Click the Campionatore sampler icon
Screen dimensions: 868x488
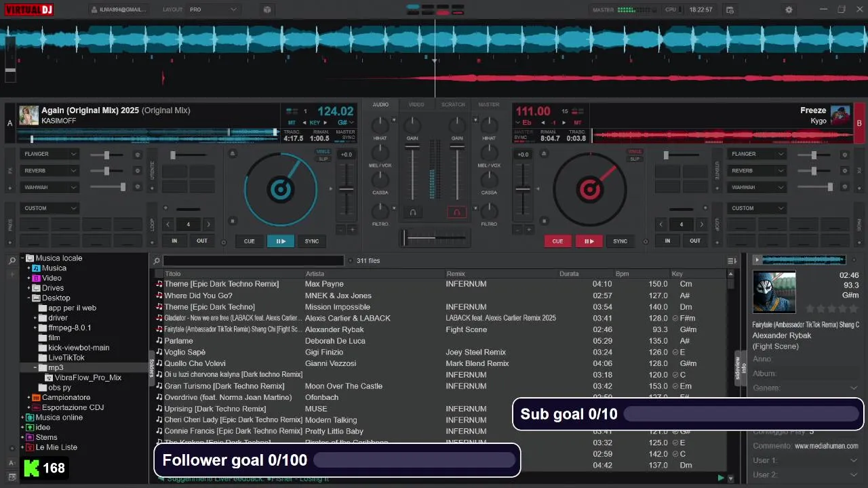pyautogui.click(x=37, y=398)
